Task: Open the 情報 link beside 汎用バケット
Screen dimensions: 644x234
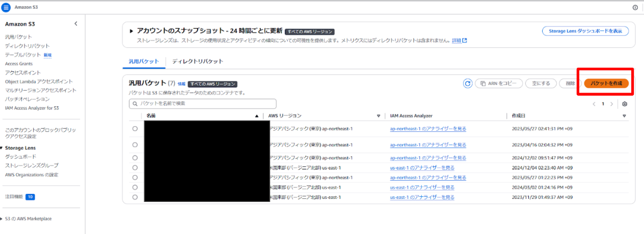Action: [181, 84]
